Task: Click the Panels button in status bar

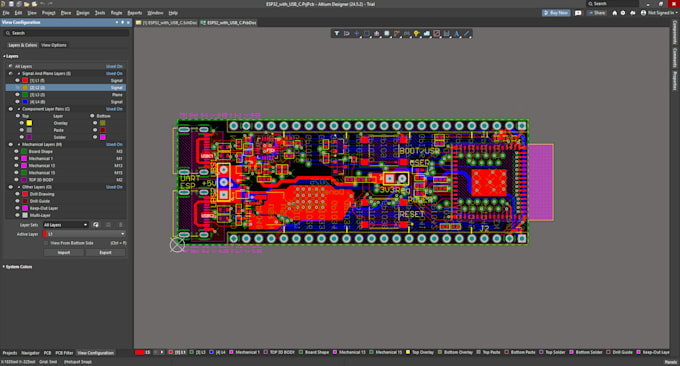Action: (670, 362)
